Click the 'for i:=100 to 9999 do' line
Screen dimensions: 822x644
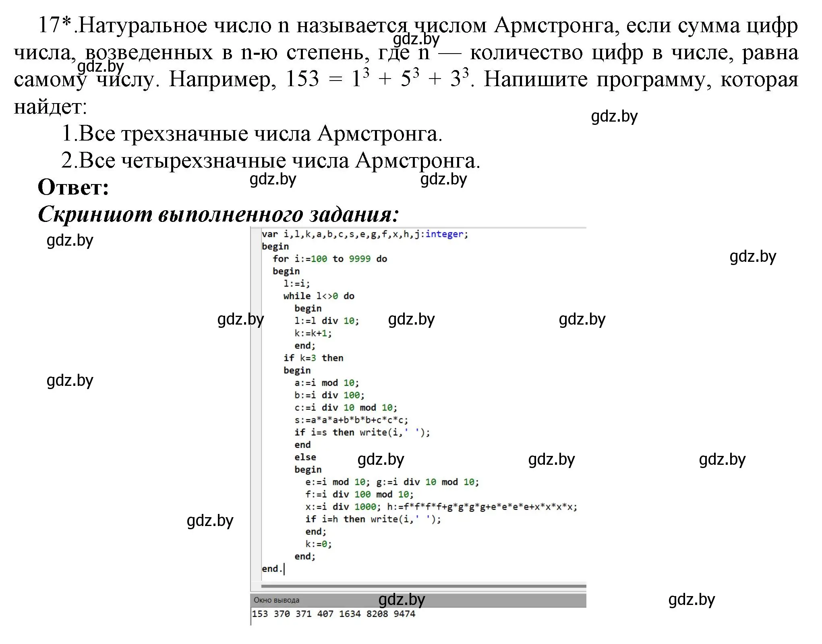tap(329, 259)
